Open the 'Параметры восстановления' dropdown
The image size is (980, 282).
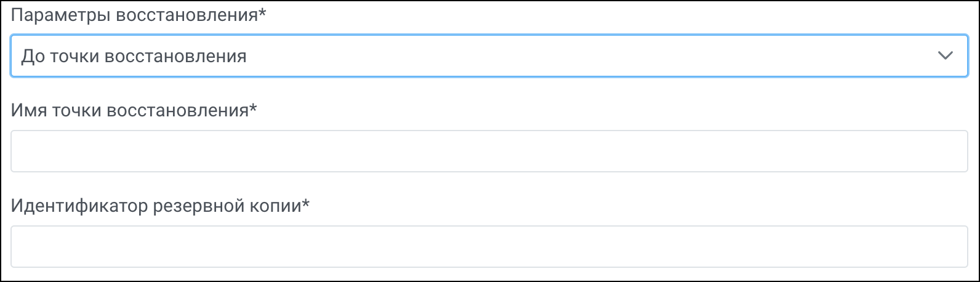pos(489,56)
